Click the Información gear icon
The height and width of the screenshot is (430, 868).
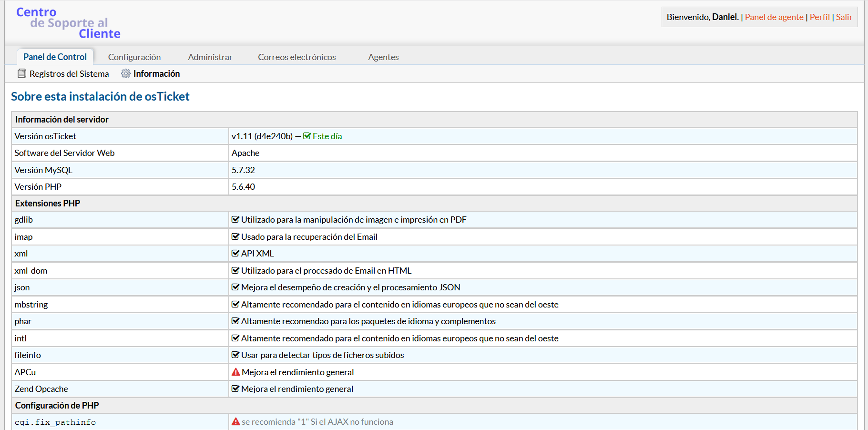tap(126, 73)
